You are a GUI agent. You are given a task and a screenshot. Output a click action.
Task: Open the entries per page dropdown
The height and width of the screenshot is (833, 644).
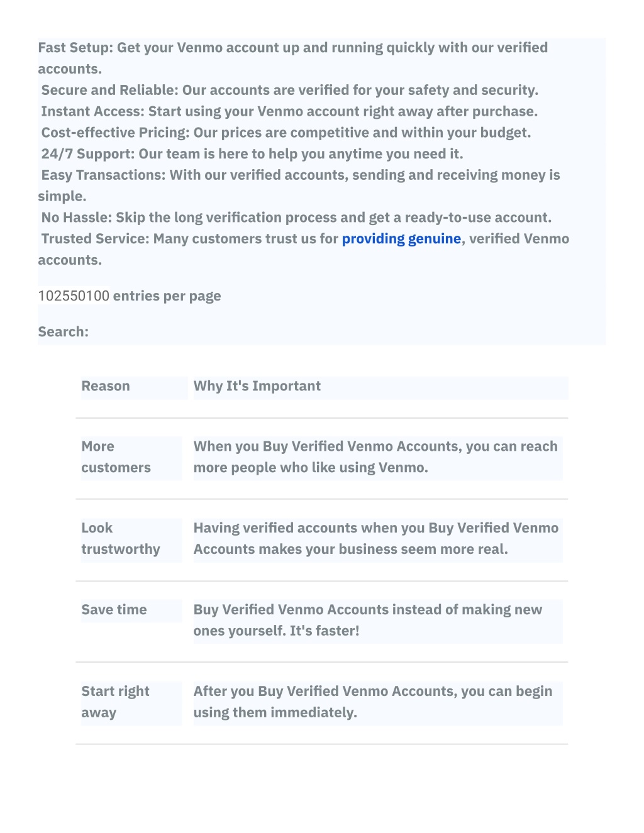[x=74, y=296]
